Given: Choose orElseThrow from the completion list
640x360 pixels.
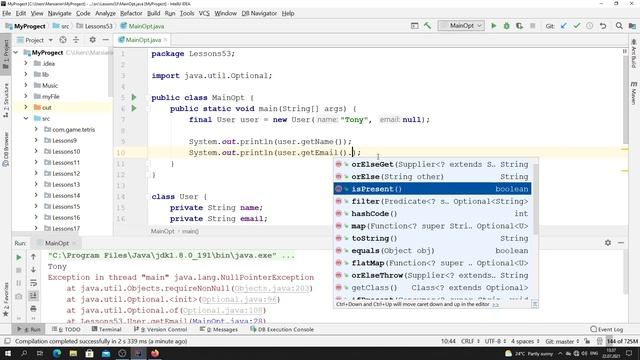Looking at the screenshot, I should [x=432, y=276].
